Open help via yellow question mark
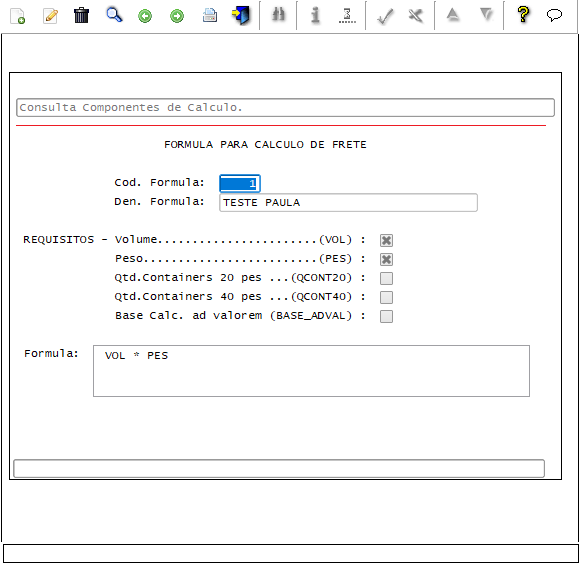This screenshot has height=568, width=582. [x=523, y=15]
